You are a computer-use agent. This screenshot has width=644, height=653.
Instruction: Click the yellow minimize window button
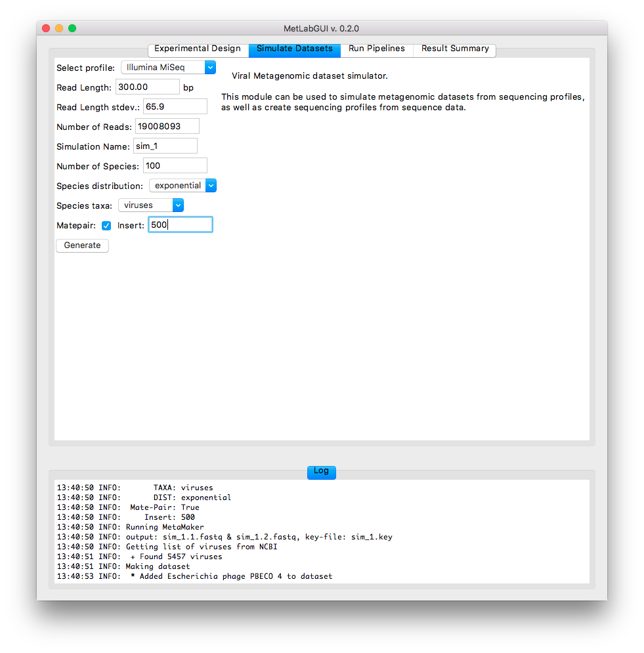(59, 28)
